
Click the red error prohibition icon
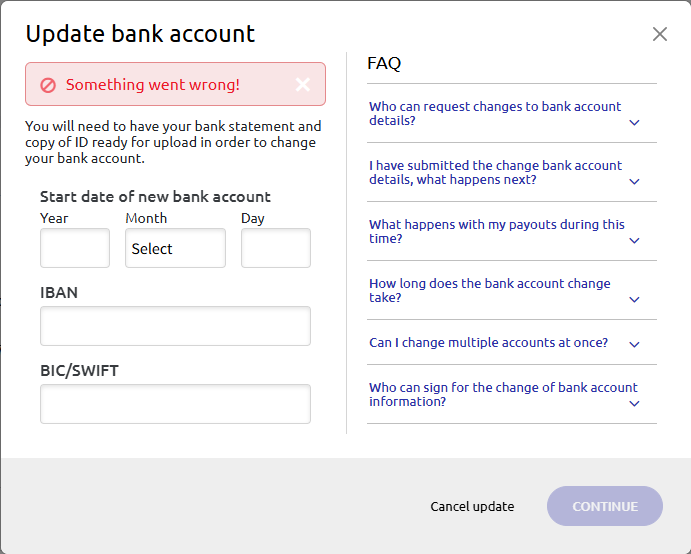point(48,85)
